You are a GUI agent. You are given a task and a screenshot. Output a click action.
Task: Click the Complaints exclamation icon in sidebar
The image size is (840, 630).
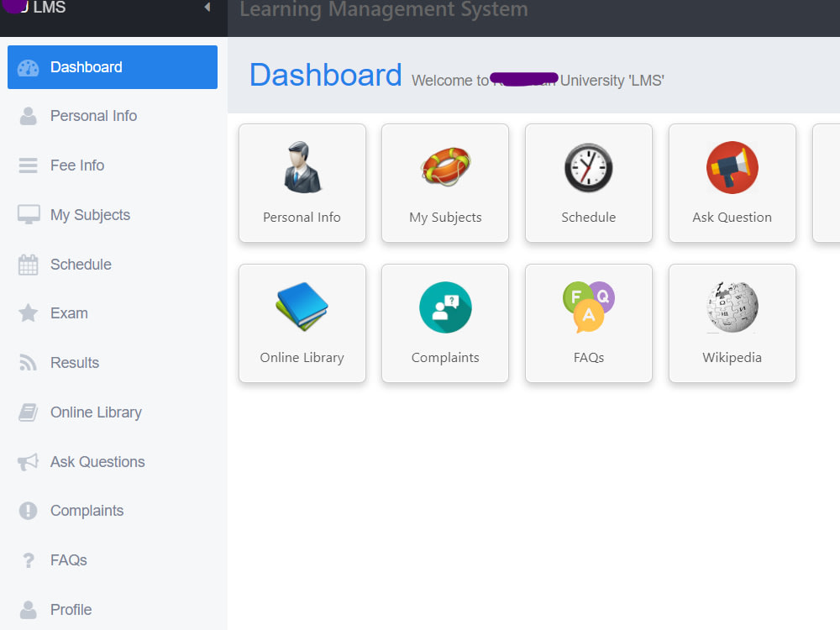tap(28, 511)
